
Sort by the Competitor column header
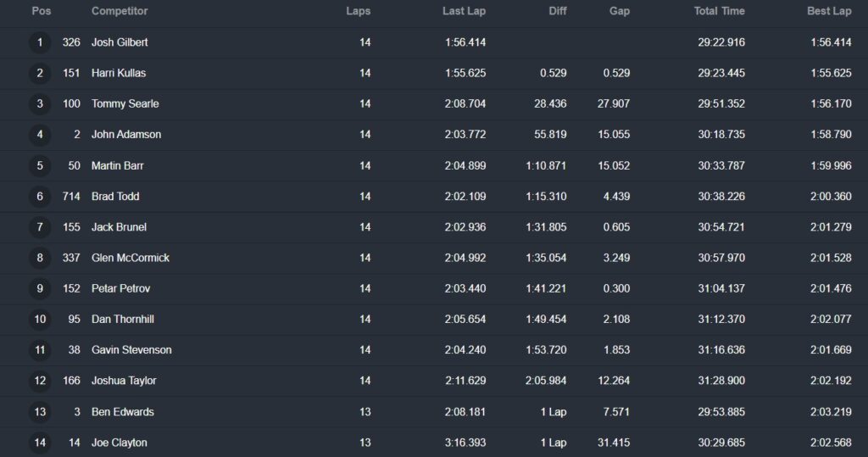(x=120, y=11)
